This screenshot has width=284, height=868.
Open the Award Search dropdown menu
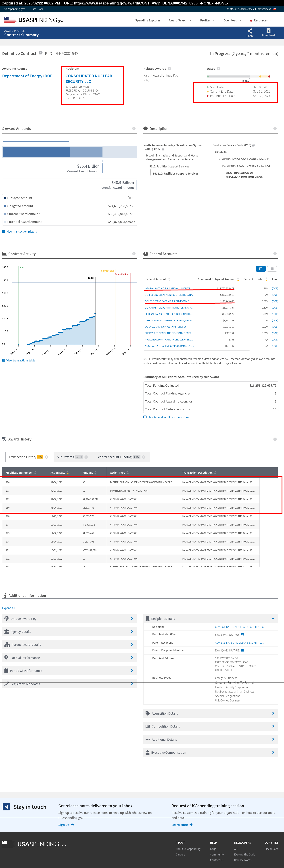tap(180, 21)
